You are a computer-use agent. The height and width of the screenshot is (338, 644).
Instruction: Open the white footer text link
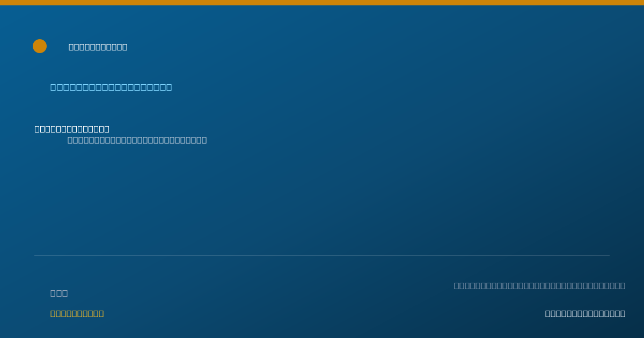click(x=585, y=313)
